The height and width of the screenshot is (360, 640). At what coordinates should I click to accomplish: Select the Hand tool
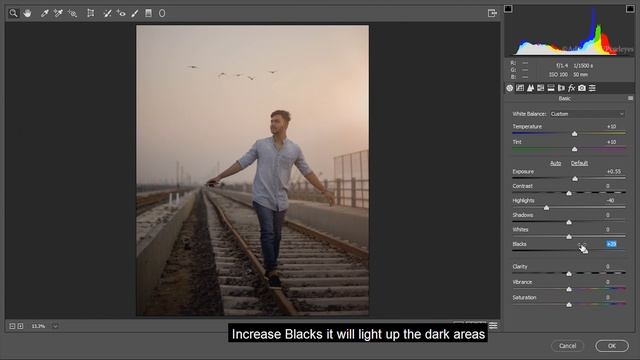tap(27, 13)
